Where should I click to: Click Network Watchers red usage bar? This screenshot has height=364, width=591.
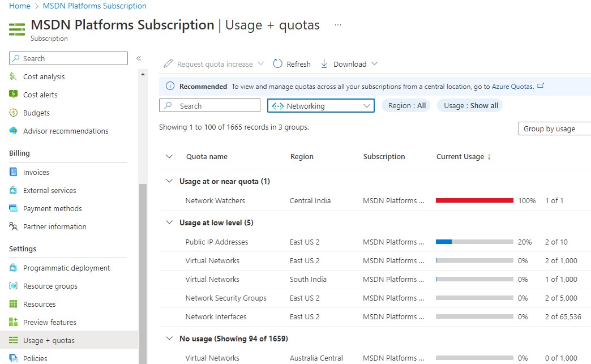(x=474, y=200)
